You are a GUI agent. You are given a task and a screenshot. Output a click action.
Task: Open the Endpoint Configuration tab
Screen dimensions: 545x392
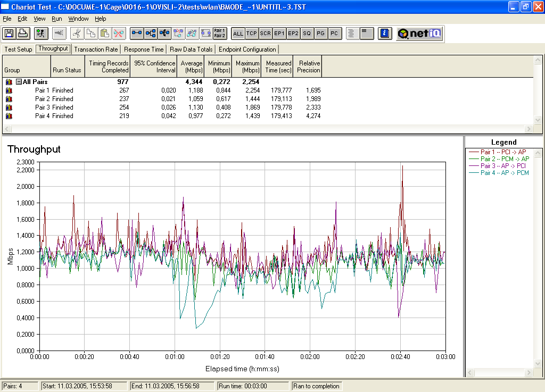point(247,49)
